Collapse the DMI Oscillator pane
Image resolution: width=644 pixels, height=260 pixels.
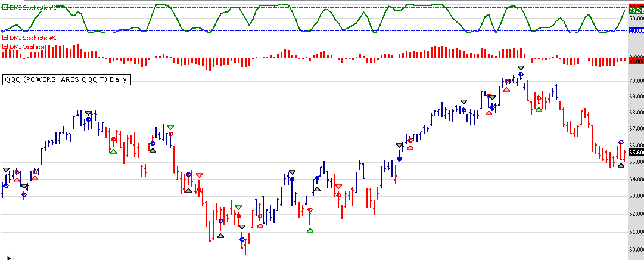point(5,47)
